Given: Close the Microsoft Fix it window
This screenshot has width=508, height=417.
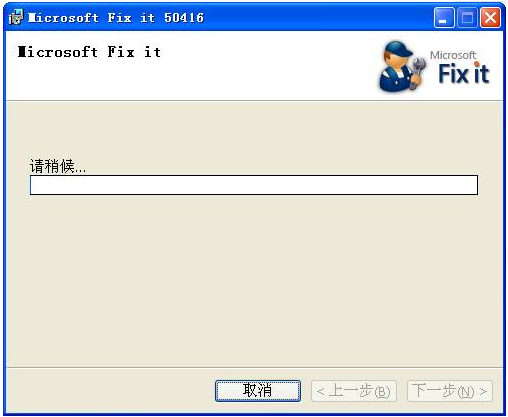Looking at the screenshot, I should pyautogui.click(x=490, y=17).
